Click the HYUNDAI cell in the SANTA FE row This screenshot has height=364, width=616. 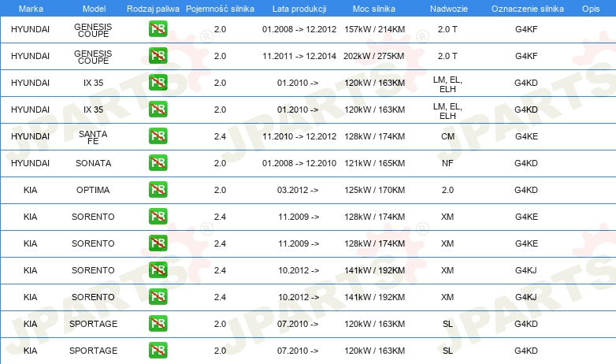click(x=30, y=136)
